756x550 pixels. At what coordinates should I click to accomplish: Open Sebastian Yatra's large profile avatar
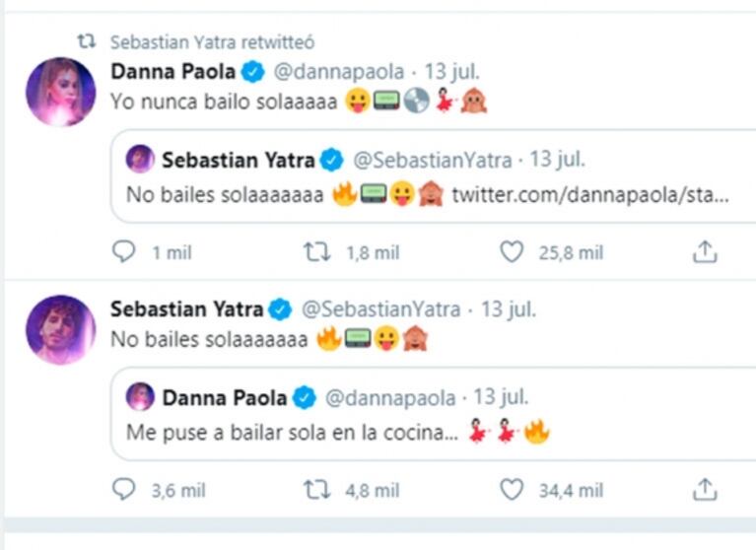(60, 328)
